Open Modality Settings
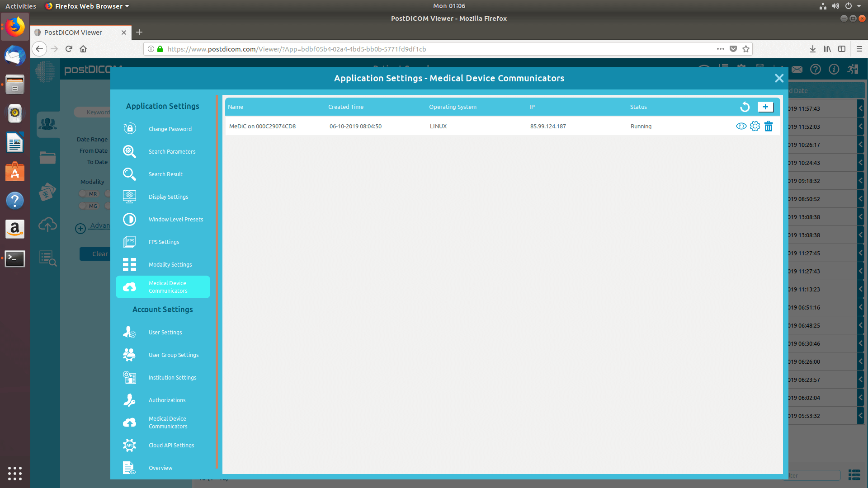This screenshot has width=868, height=488. coord(170,264)
